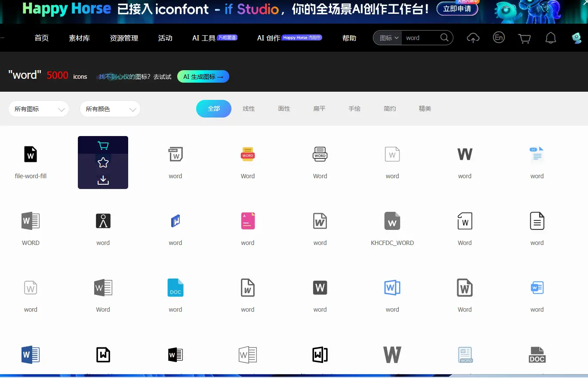Select the gray DOC file icon
This screenshot has height=378, width=588.
pyautogui.click(x=537, y=355)
